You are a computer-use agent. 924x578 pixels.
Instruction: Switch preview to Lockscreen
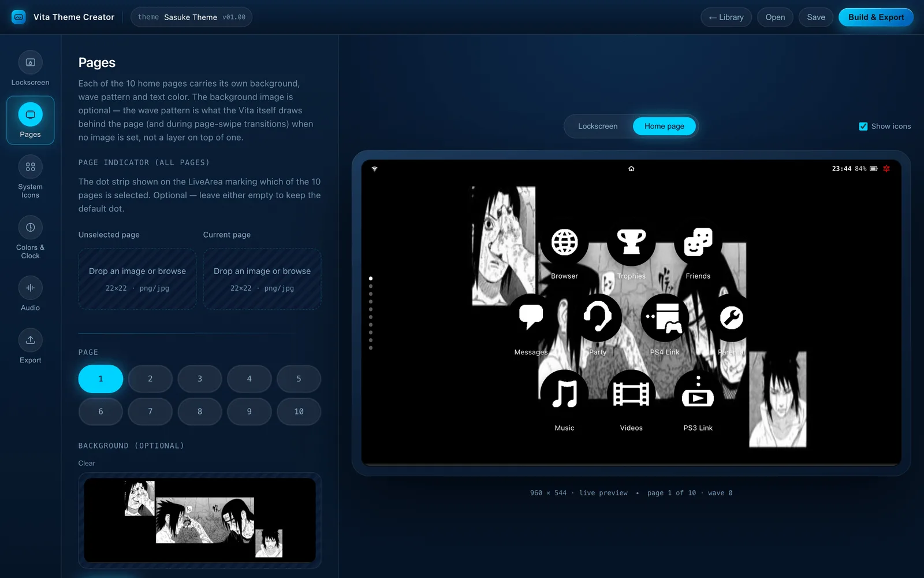point(598,126)
